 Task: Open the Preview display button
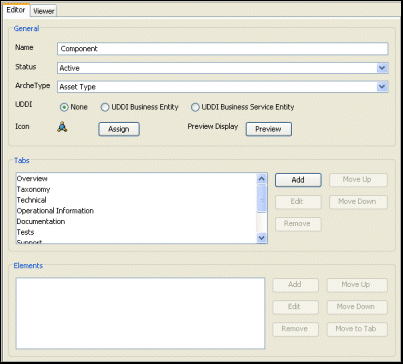tap(269, 129)
